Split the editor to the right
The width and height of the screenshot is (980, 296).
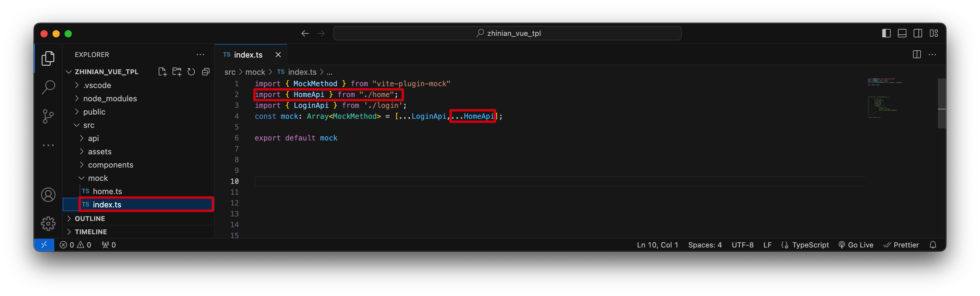coord(917,55)
